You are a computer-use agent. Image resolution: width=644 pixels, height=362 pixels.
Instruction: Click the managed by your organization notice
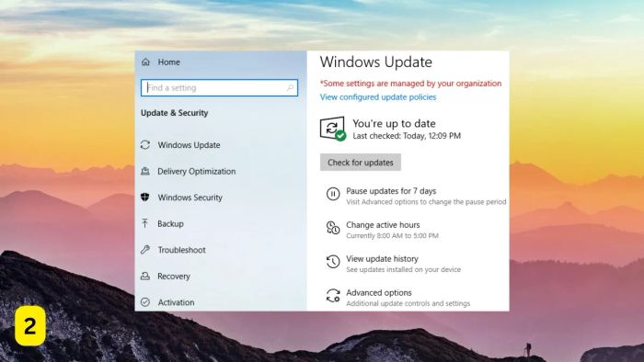point(410,84)
